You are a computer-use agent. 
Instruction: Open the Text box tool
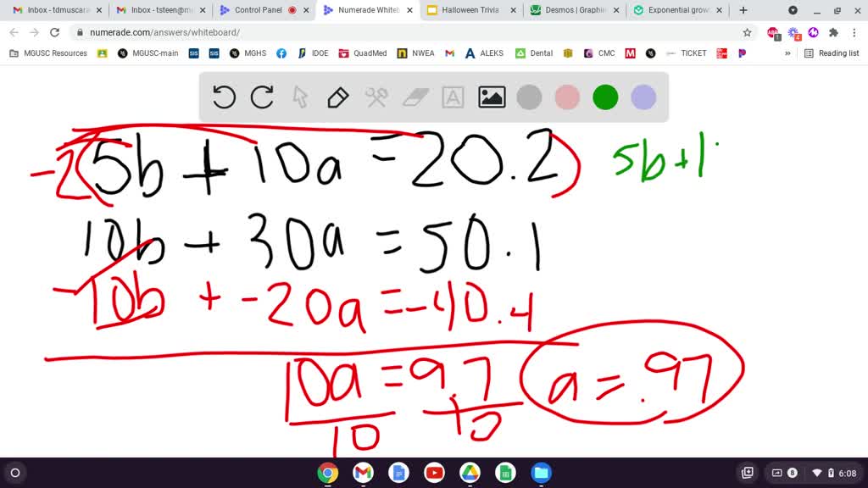click(453, 97)
